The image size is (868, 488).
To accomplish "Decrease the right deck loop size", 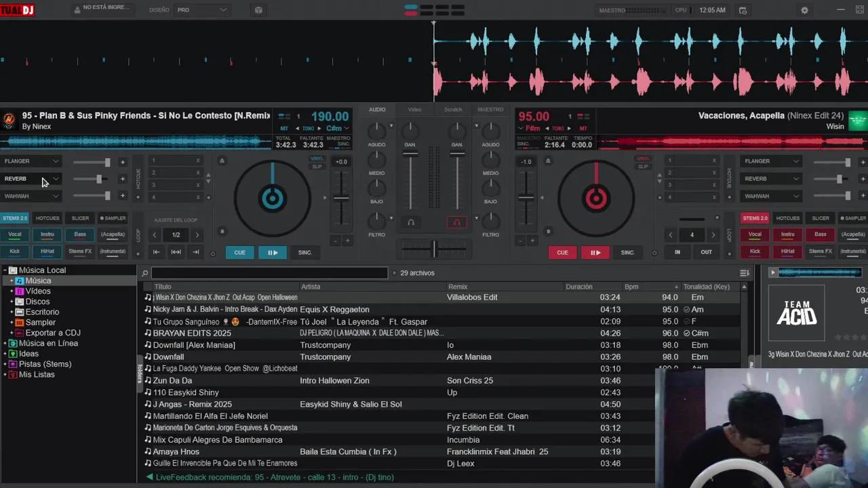I will point(671,235).
